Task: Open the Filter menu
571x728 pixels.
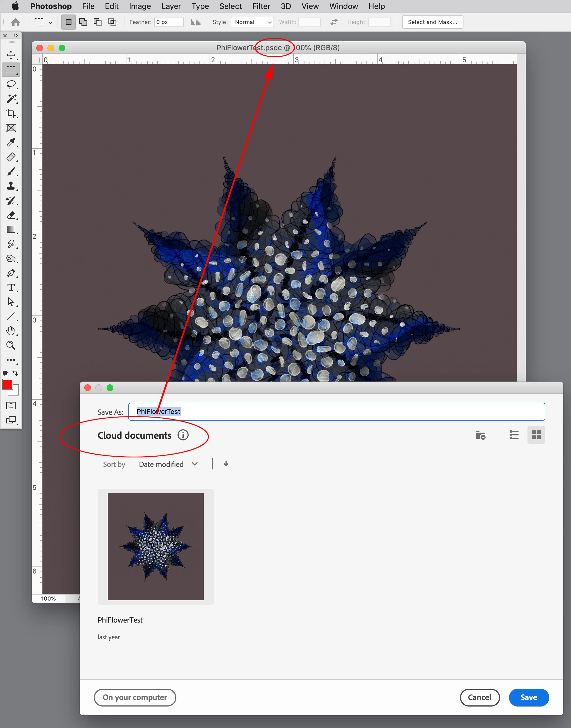Action: 261,6
